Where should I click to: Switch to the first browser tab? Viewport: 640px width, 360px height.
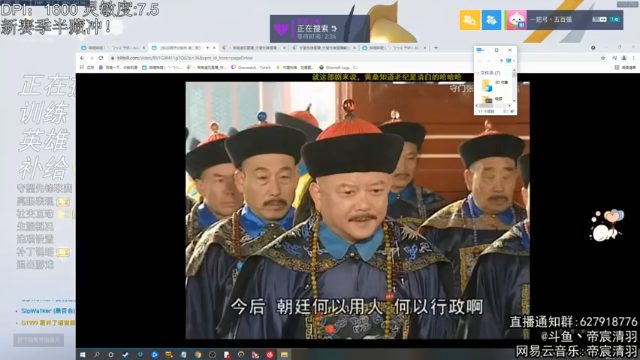coord(113,48)
